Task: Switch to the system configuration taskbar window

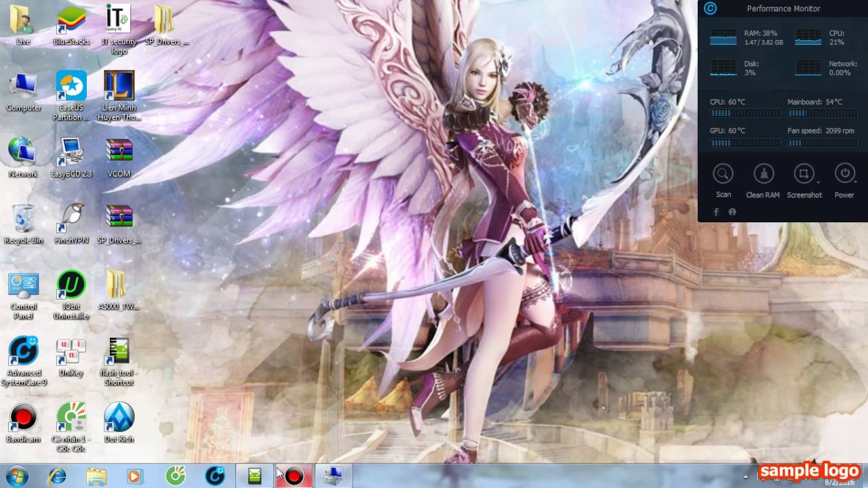Action: click(333, 476)
